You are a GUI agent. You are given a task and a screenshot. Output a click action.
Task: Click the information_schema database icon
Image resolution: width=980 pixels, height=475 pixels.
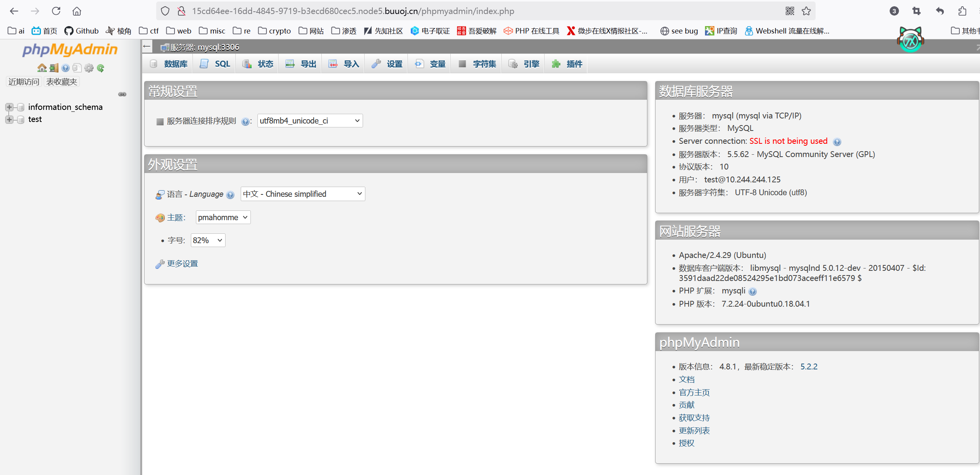tap(21, 107)
